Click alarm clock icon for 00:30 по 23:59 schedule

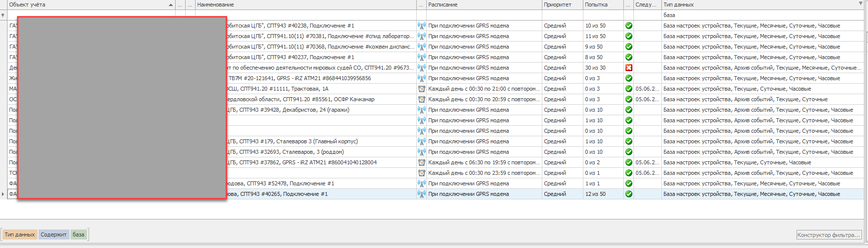(421, 173)
